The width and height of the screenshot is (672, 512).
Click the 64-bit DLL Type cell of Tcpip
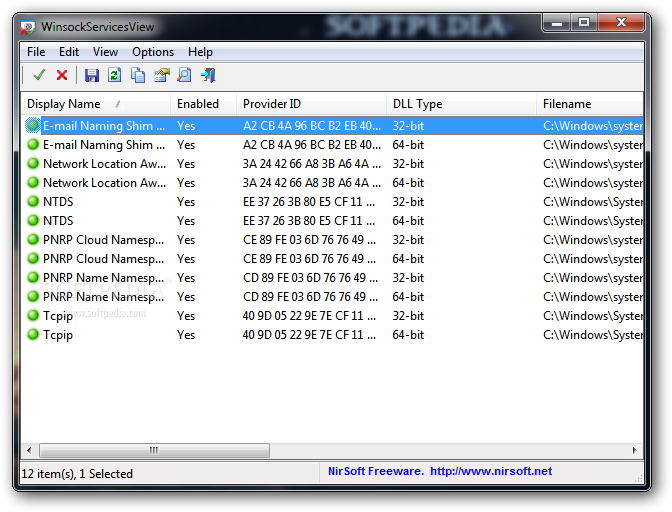pyautogui.click(x=408, y=335)
